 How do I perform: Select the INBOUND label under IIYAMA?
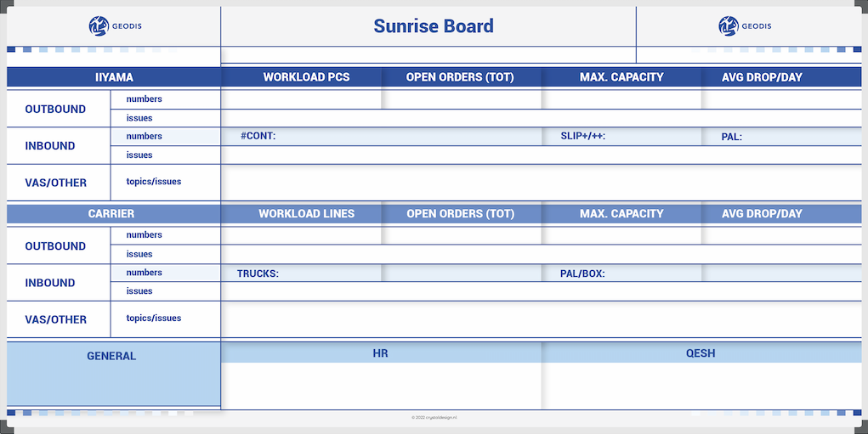50,146
